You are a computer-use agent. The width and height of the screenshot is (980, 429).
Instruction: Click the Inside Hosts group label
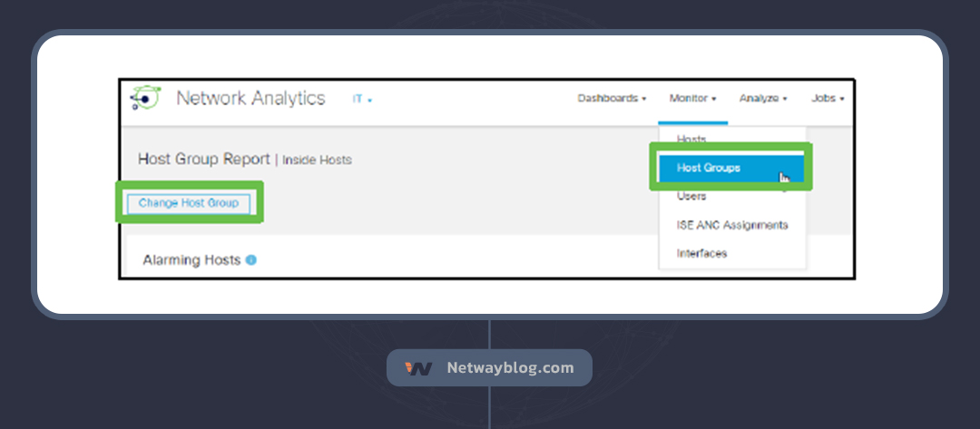click(x=317, y=160)
